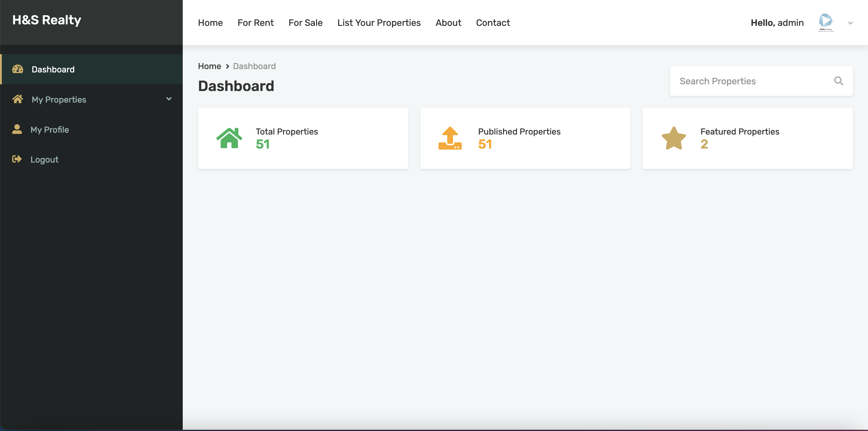This screenshot has width=868, height=431.
Task: Click the admin avatar logo image
Action: [826, 22]
